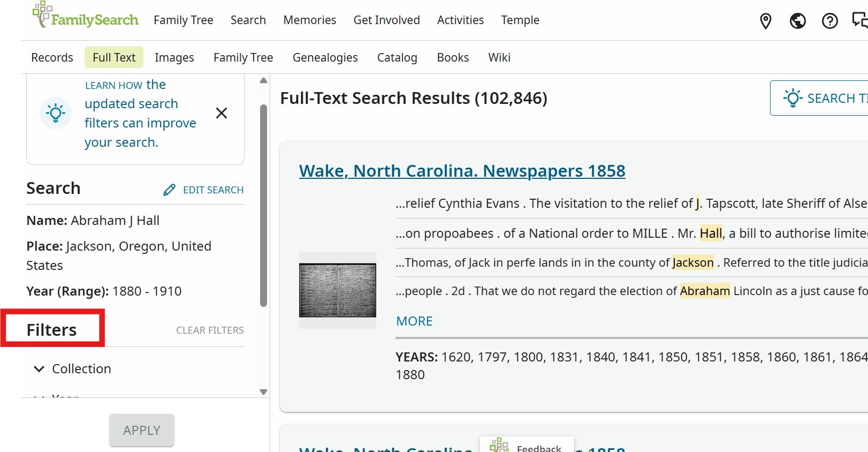Open the chat messages icon
This screenshot has height=452, width=868.
(860, 20)
